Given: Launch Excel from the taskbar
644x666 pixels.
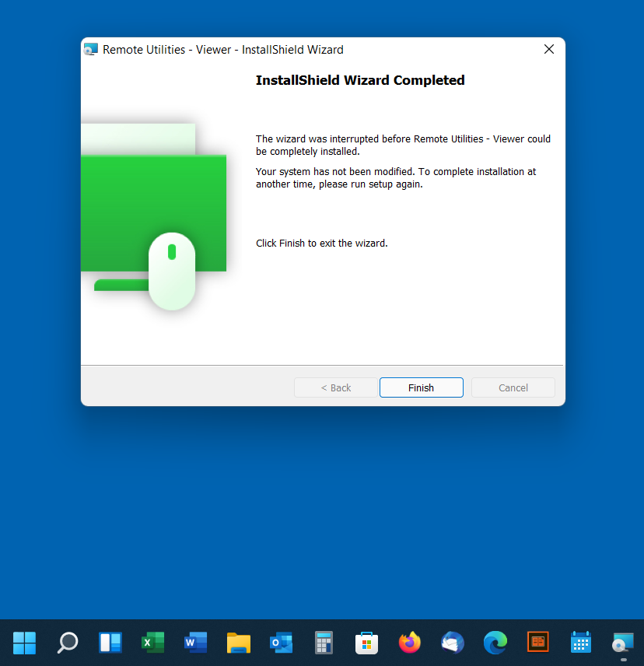Looking at the screenshot, I should [152, 643].
